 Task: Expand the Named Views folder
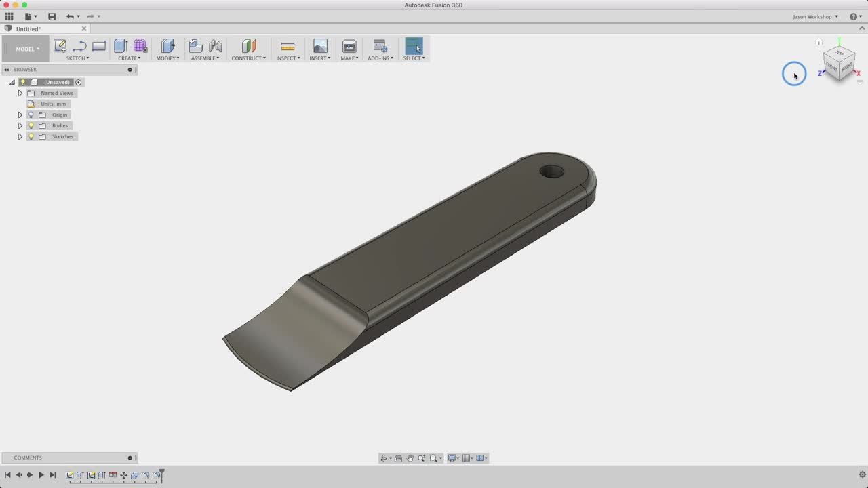point(20,93)
